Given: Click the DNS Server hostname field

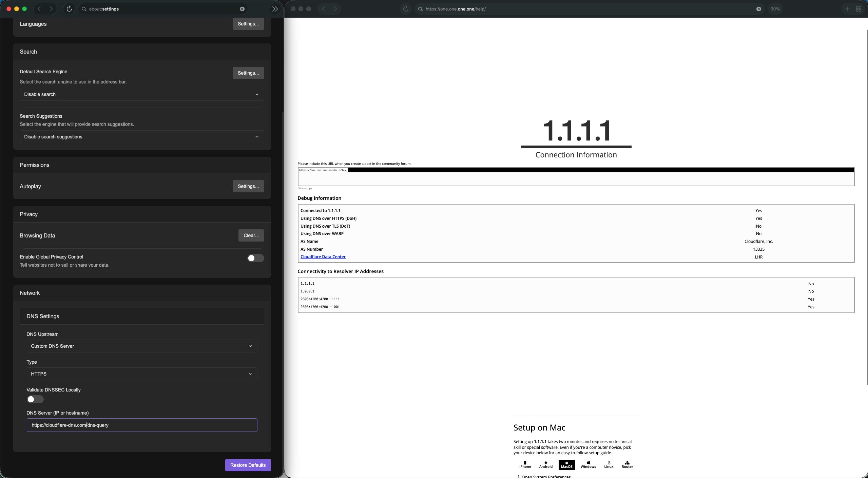Looking at the screenshot, I should tap(142, 425).
